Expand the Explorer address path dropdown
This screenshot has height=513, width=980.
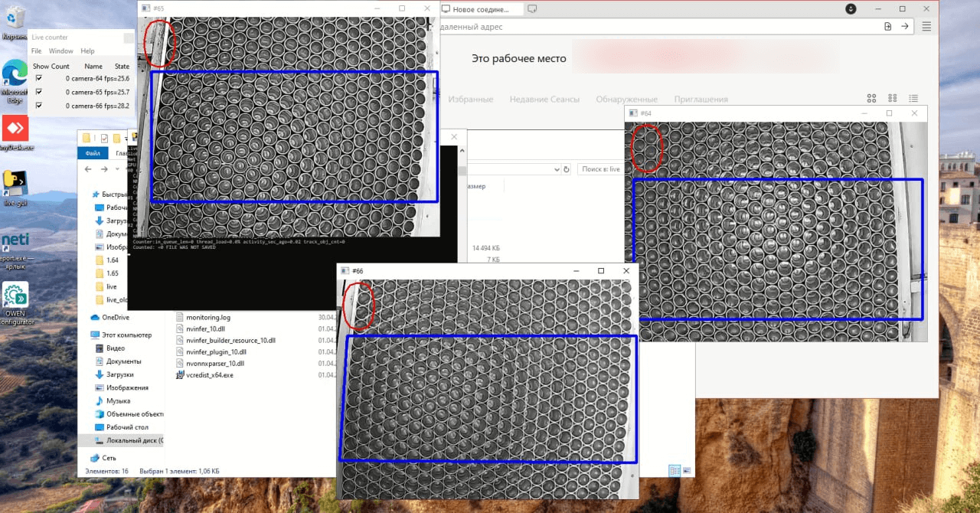pos(556,169)
